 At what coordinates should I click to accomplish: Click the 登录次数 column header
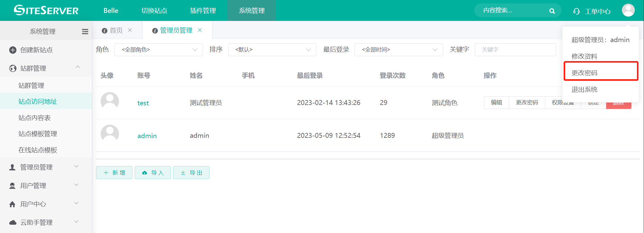(393, 76)
